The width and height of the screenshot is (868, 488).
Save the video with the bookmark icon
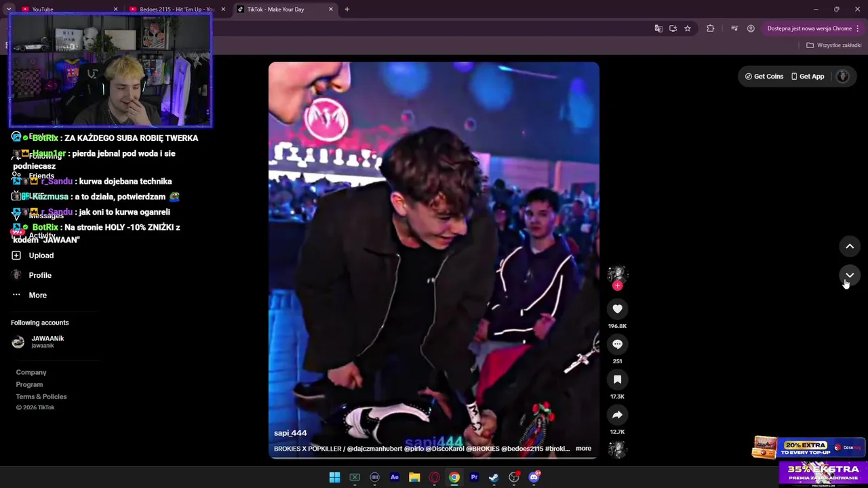click(617, 380)
